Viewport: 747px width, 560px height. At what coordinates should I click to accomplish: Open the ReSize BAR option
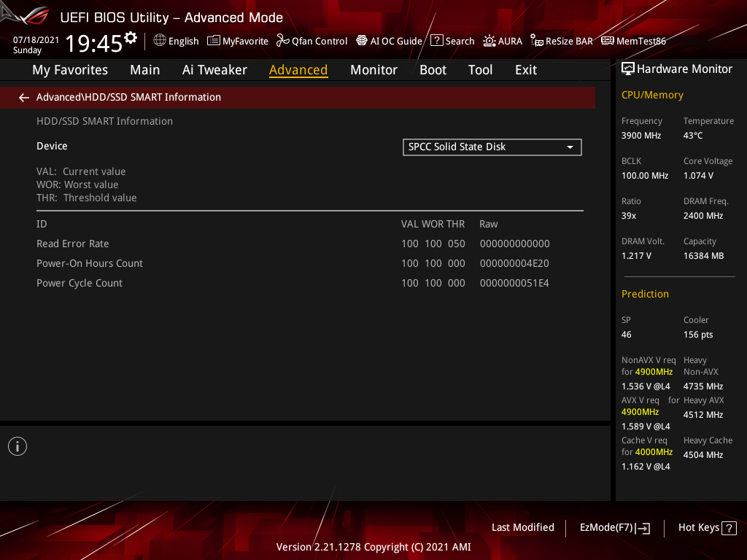(561, 41)
